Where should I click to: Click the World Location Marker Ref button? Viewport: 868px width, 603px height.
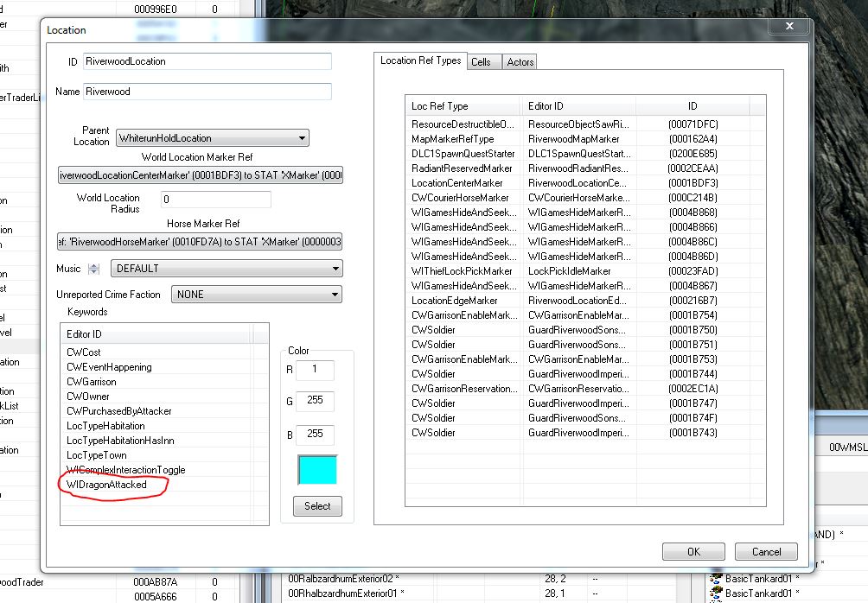point(201,175)
